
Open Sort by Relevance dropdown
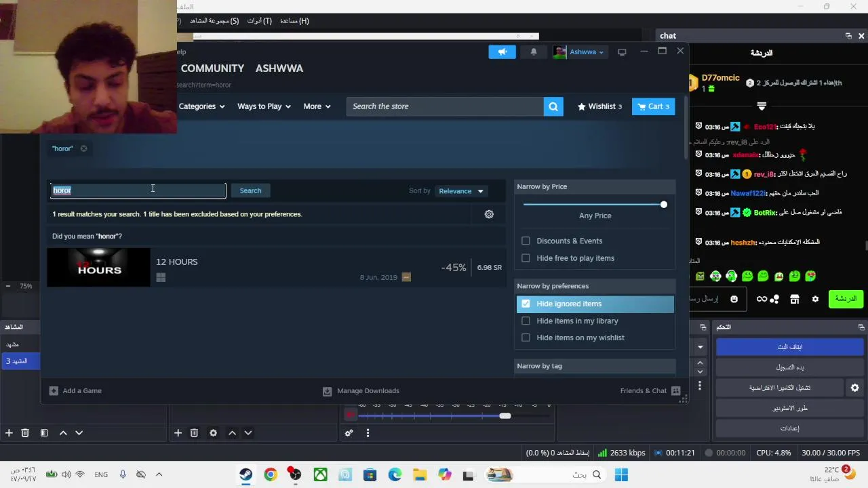pyautogui.click(x=461, y=191)
